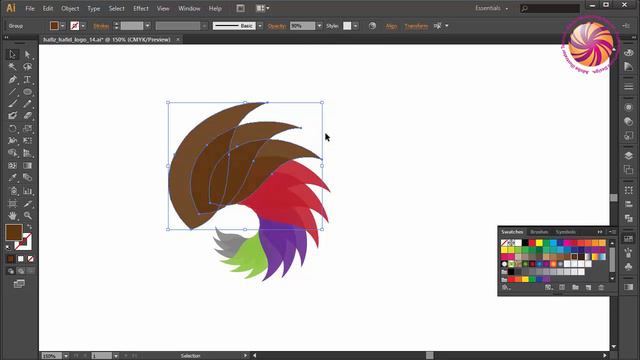Viewport: 640px width, 360px height.
Task: Switch fill mode to Gradient
Action: (21, 259)
